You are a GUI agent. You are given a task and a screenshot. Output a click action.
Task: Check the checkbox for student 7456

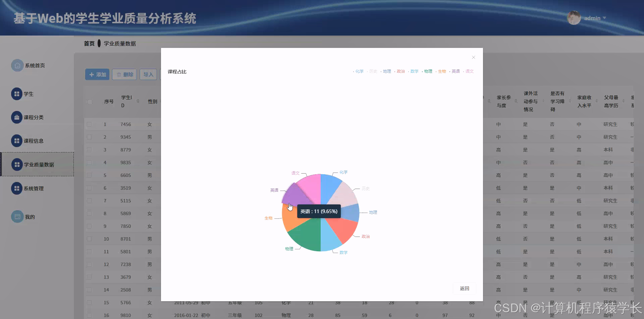point(90,124)
